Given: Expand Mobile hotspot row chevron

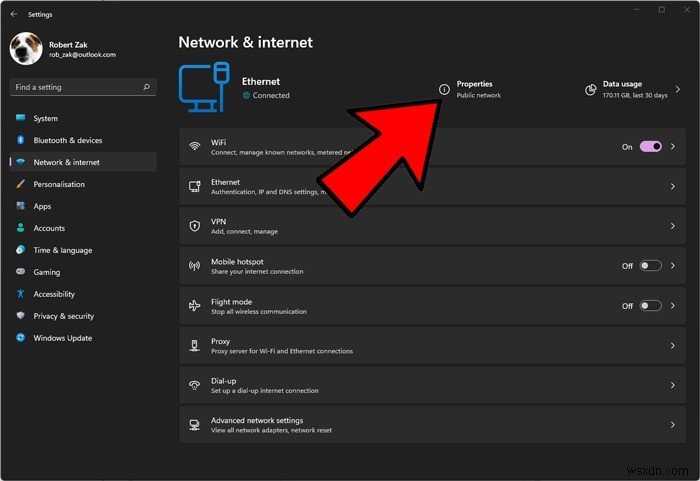Looking at the screenshot, I should click(x=673, y=266).
